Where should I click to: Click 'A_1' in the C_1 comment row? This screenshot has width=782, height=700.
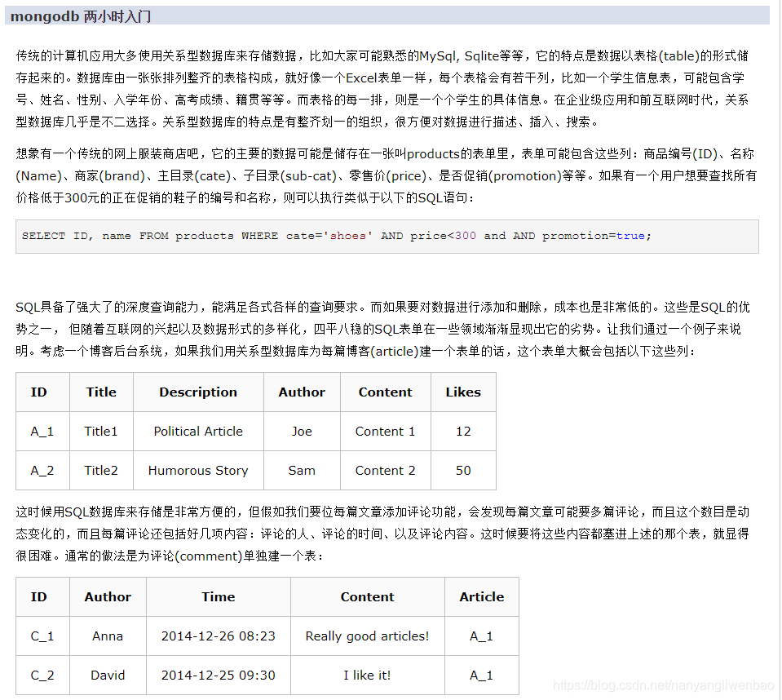pos(482,636)
